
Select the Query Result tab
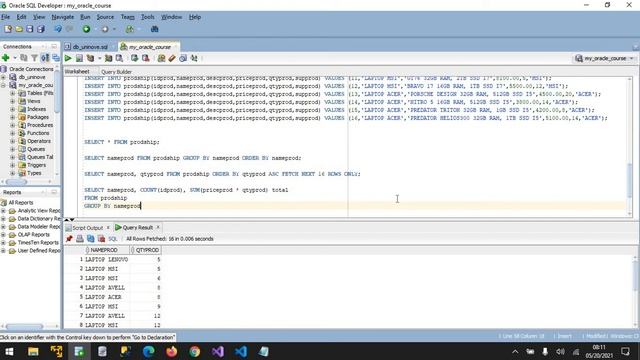tap(138, 227)
